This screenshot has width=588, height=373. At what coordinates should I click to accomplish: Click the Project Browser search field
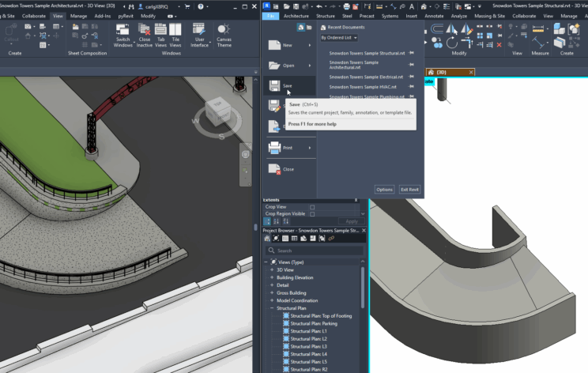(316, 251)
